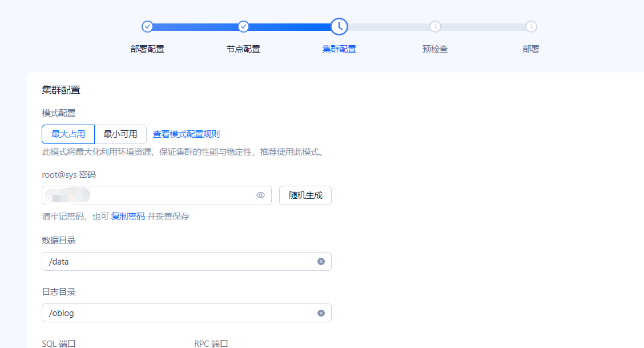Click the 节点配置 step checkmark icon
The image size is (644, 348).
[x=243, y=26]
